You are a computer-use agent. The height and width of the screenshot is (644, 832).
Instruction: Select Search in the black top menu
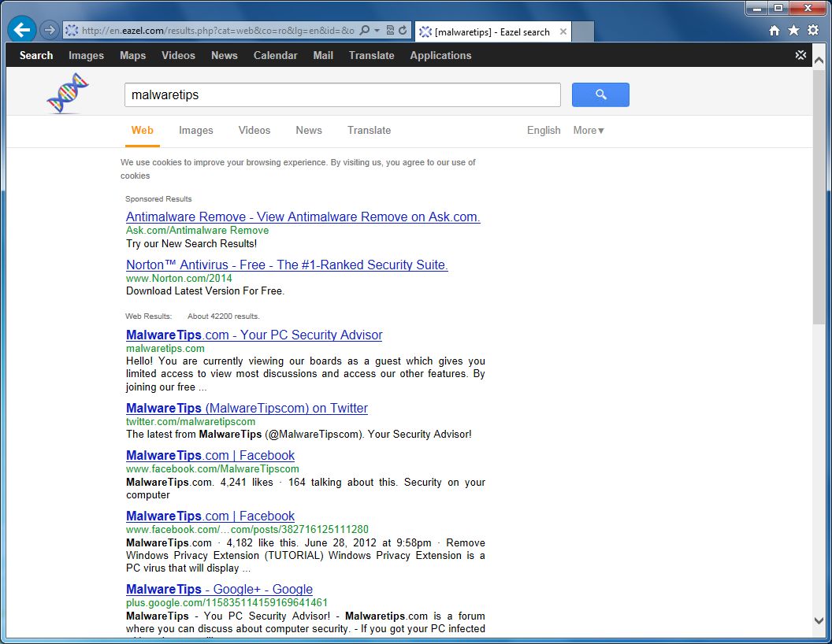(36, 55)
